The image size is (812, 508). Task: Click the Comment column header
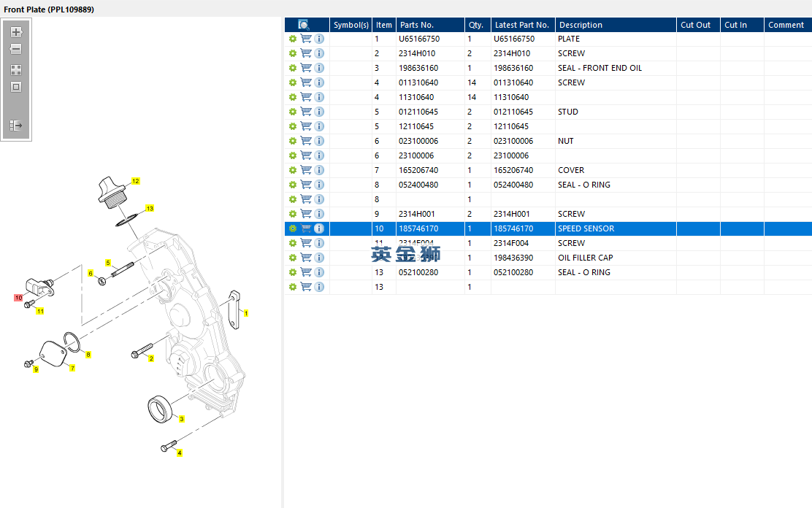[x=788, y=25]
